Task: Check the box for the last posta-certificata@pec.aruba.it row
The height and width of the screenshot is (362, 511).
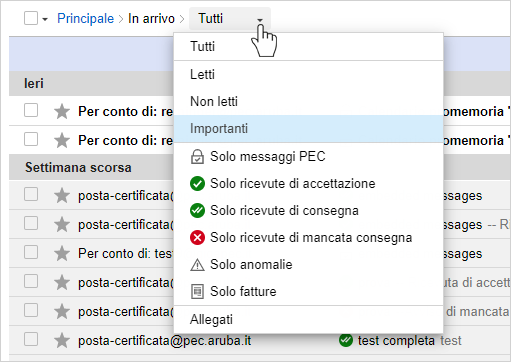Action: click(x=31, y=340)
